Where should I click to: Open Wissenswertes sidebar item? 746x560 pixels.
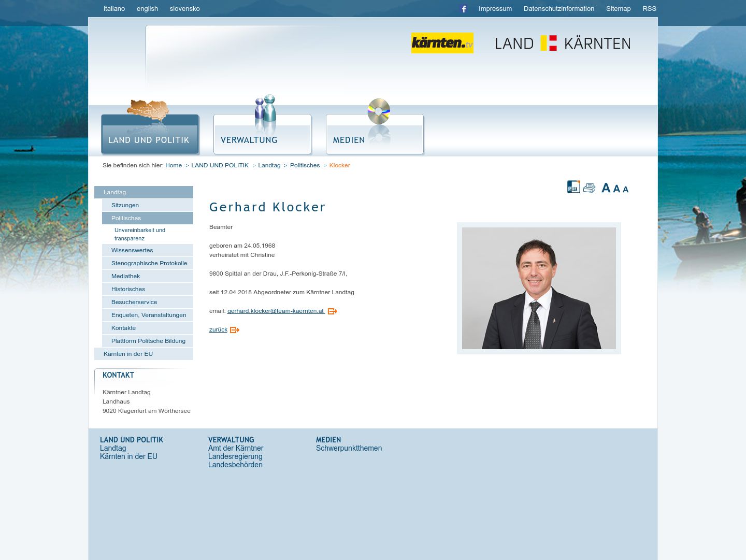point(148,250)
